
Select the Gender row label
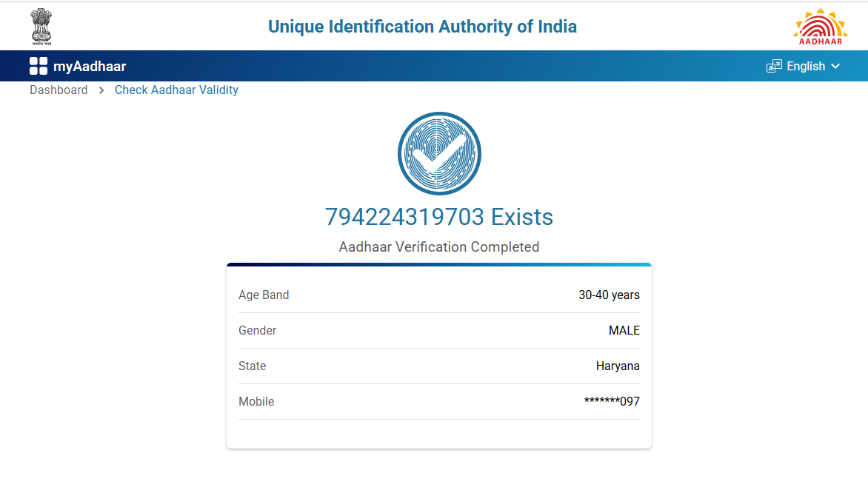[257, 331]
